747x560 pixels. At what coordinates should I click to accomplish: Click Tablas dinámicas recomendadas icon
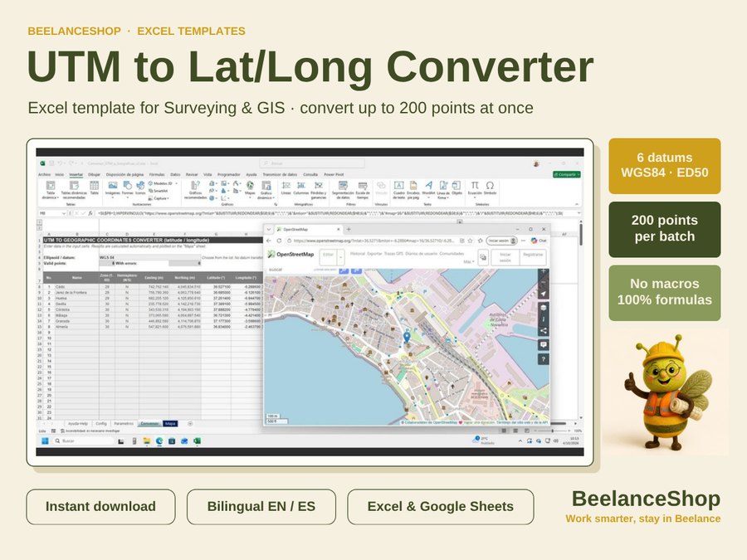coord(74,190)
